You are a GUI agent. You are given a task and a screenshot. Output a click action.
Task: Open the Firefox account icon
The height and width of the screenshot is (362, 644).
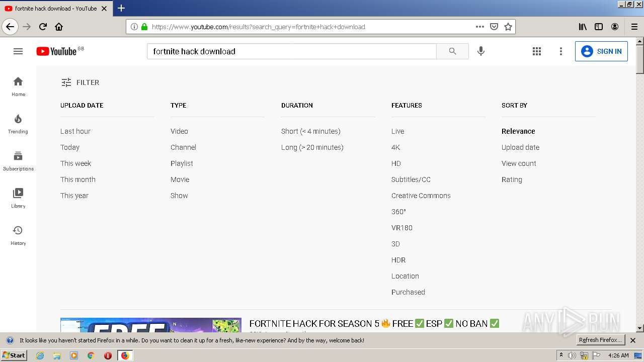click(x=615, y=27)
